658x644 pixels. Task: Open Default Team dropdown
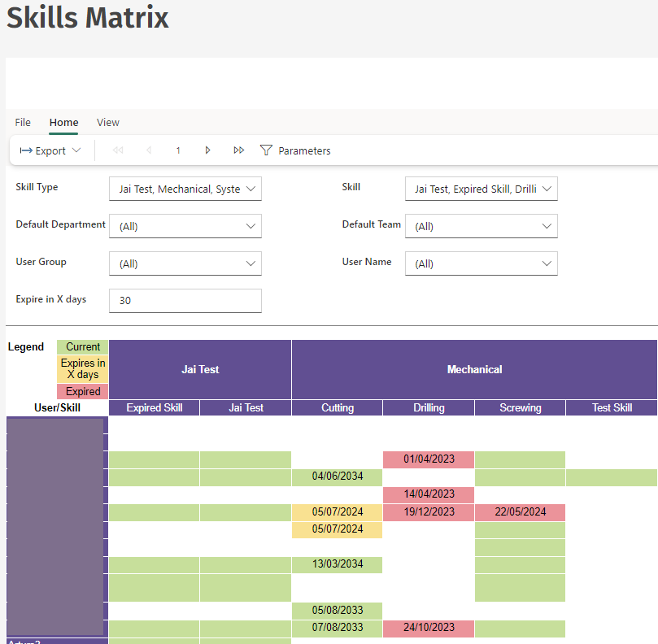click(481, 226)
